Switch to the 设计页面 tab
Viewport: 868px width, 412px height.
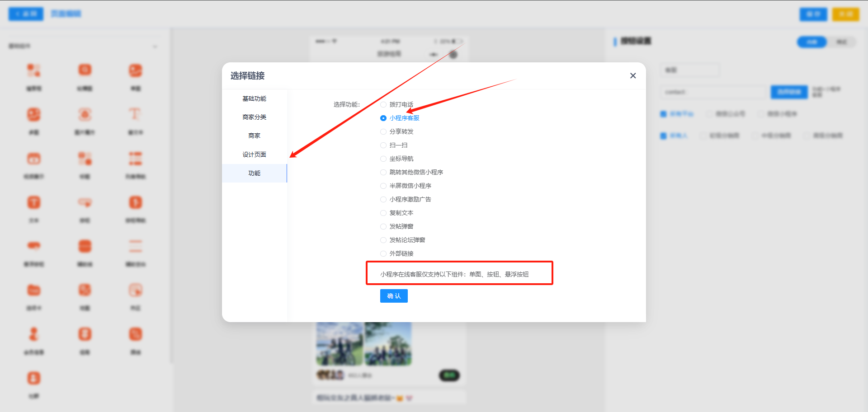[x=254, y=154]
